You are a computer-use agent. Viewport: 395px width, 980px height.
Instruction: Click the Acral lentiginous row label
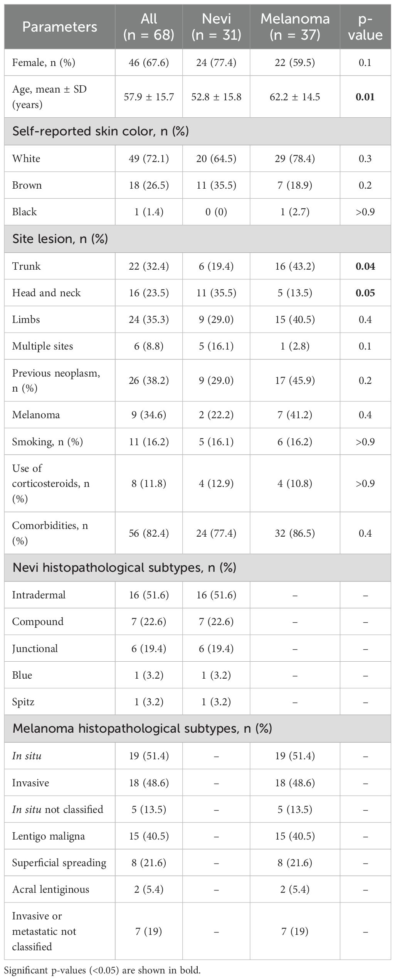click(x=50, y=889)
